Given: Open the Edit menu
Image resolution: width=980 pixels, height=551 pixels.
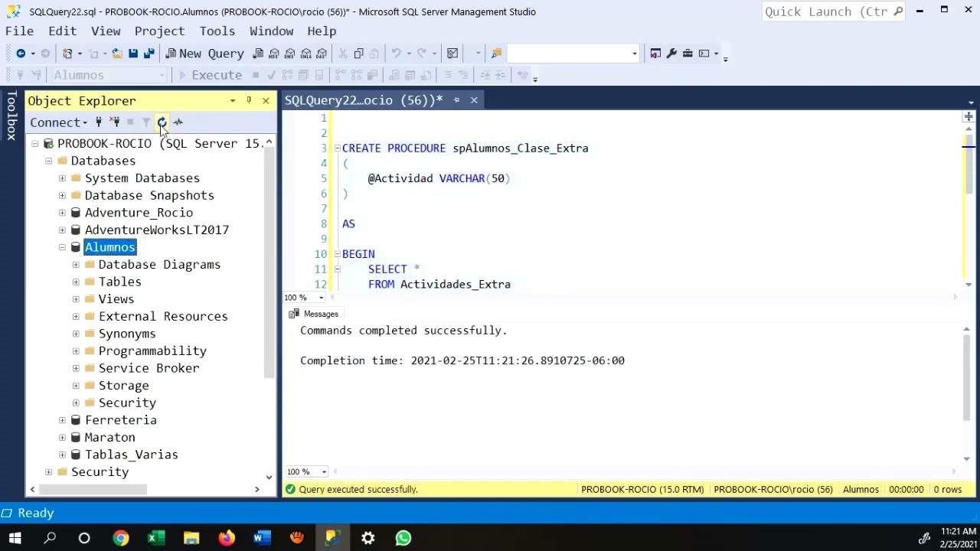Looking at the screenshot, I should (62, 31).
